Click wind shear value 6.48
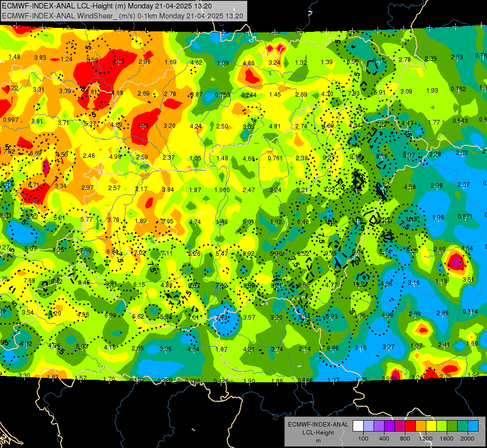Viewport: 487px width, 448px height. pyautogui.click(x=303, y=222)
